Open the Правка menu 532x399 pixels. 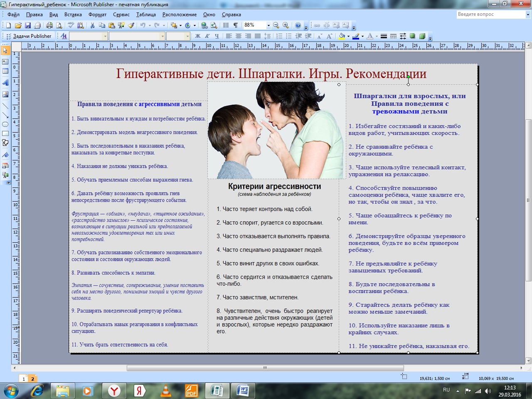(34, 15)
